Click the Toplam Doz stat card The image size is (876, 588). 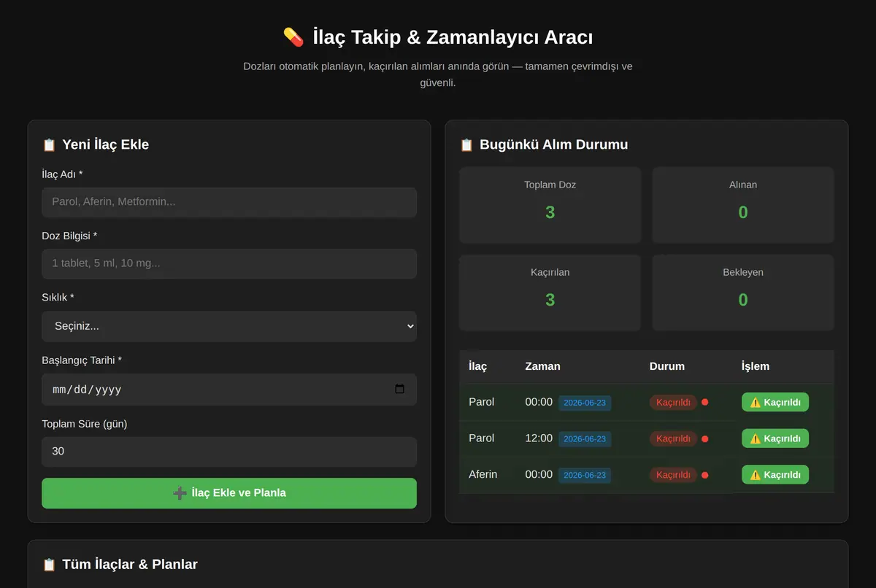pos(550,205)
